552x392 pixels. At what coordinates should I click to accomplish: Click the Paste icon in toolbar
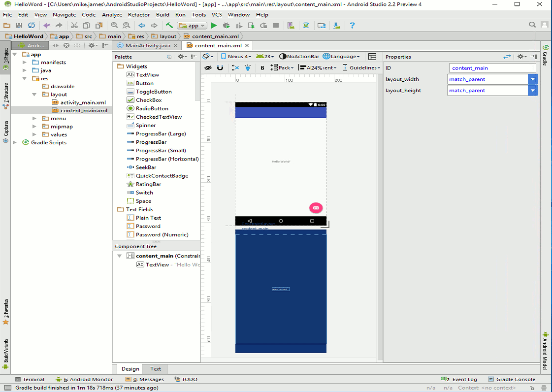pos(99,25)
